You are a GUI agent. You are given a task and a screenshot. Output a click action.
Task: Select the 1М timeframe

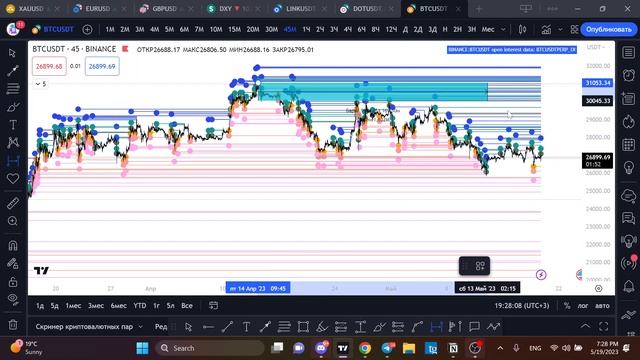[110, 29]
